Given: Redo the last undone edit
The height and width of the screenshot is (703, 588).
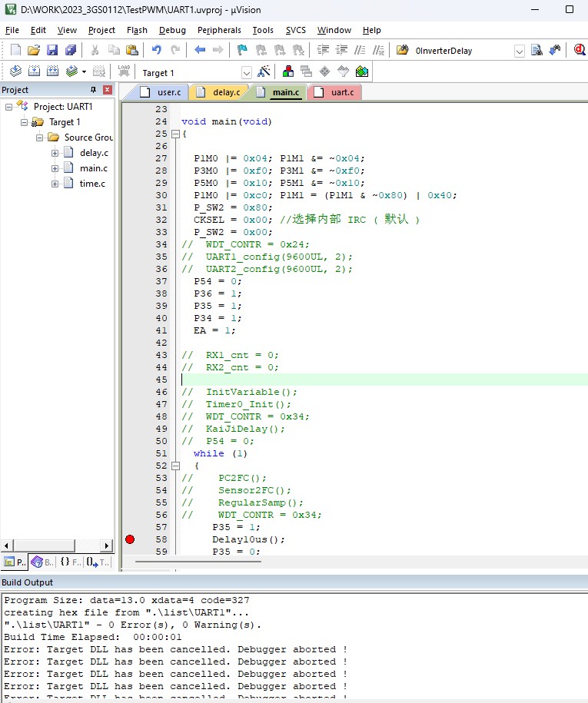Looking at the screenshot, I should click(175, 50).
